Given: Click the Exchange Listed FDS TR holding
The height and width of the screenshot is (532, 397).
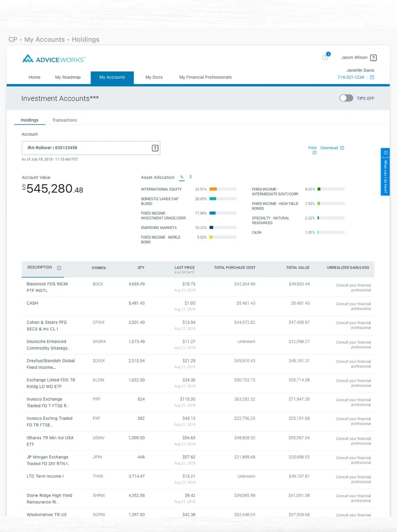Looking at the screenshot, I should coord(51,383).
